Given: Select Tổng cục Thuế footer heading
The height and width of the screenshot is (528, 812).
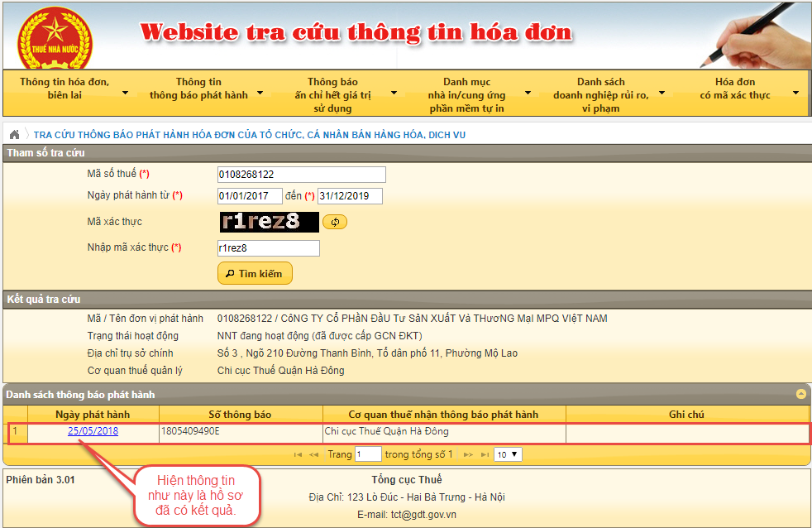Looking at the screenshot, I should [407, 480].
